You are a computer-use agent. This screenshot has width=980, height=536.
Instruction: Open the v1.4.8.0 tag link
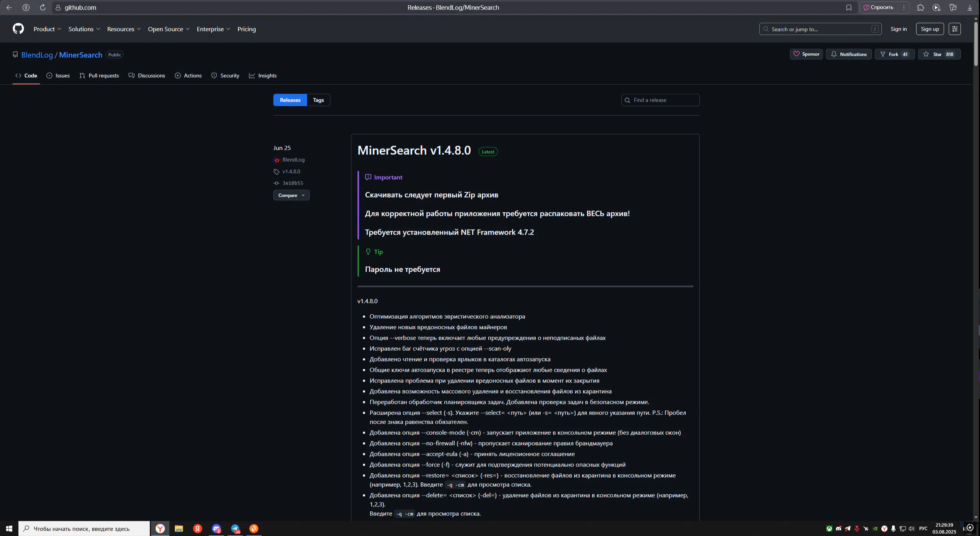pos(291,172)
